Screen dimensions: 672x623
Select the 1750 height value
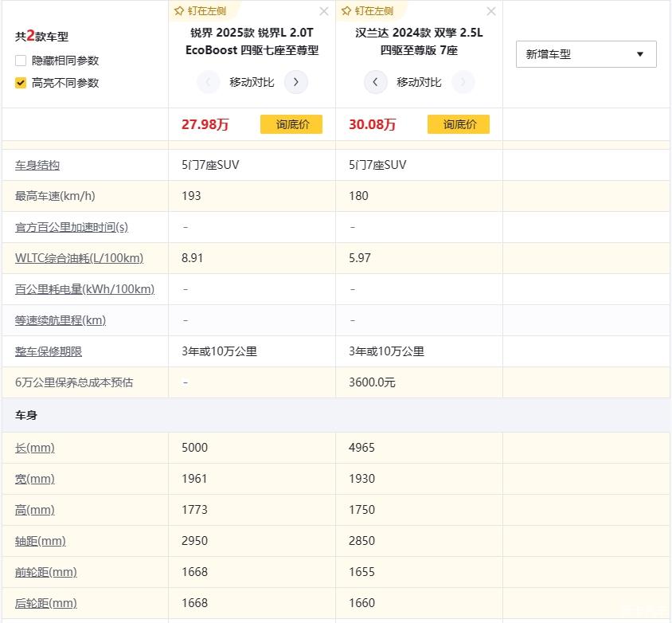361,510
